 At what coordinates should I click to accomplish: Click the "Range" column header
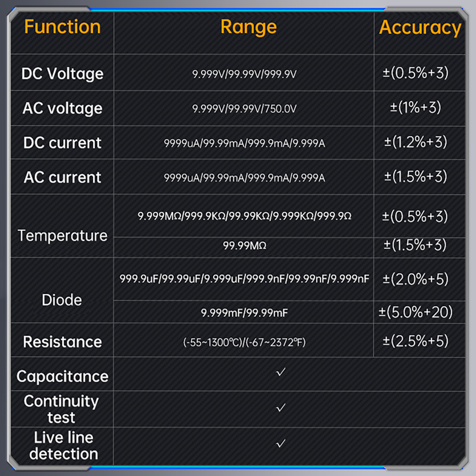[248, 27]
